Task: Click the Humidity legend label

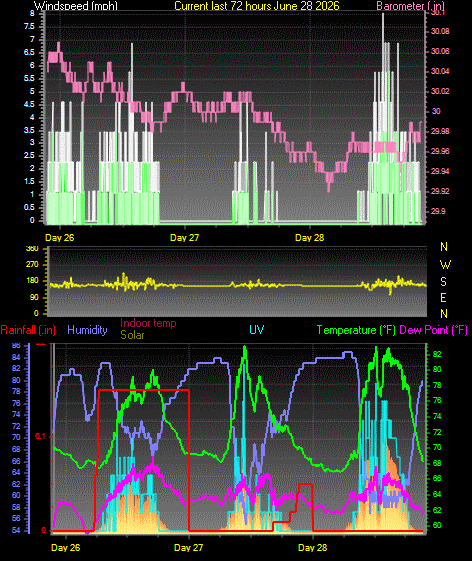Action: pyautogui.click(x=87, y=330)
